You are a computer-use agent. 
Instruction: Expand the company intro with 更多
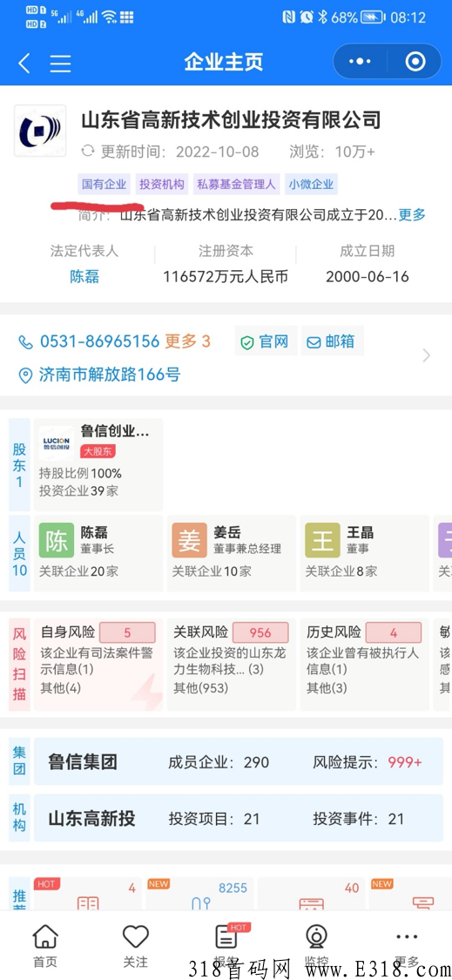pyautogui.click(x=412, y=215)
